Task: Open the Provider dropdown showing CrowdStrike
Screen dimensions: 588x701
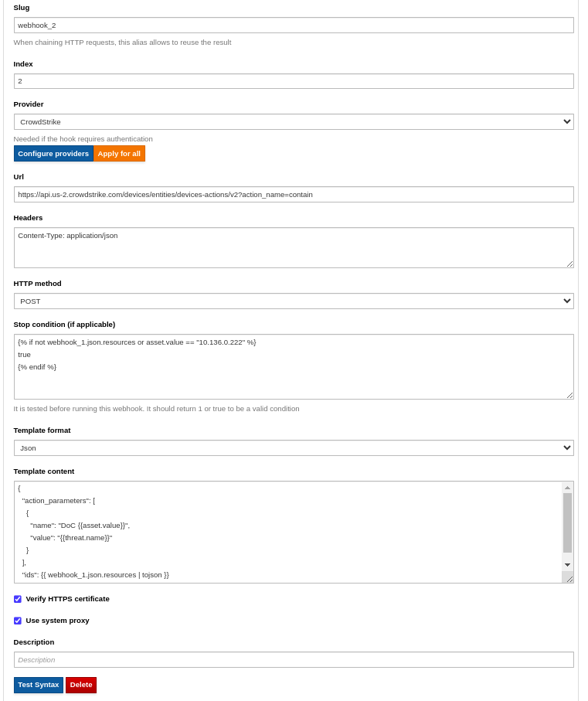Action: 294,122
